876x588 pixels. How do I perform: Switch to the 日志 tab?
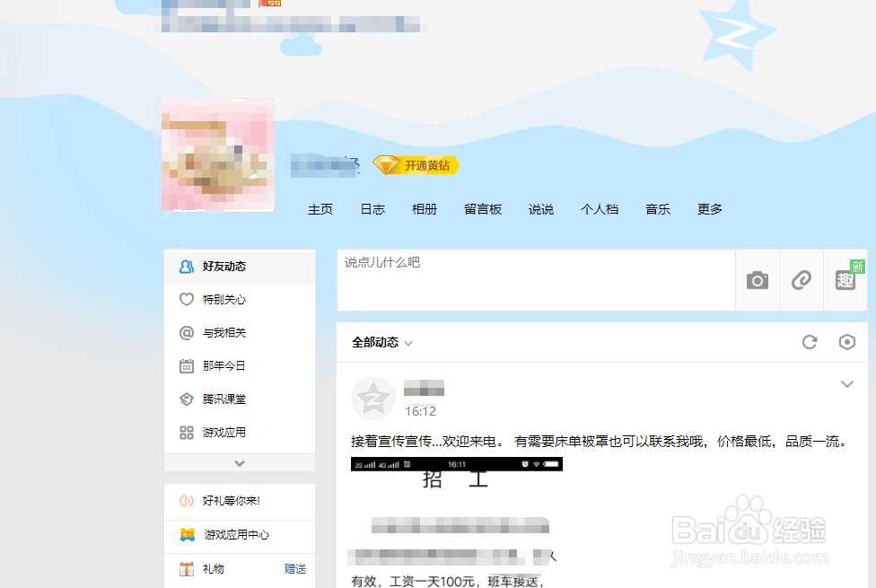click(372, 208)
